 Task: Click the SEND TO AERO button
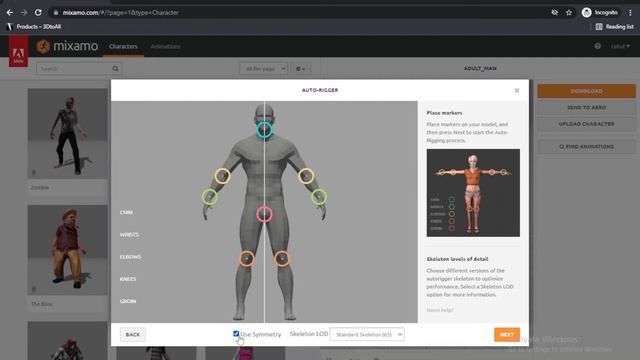click(x=586, y=107)
